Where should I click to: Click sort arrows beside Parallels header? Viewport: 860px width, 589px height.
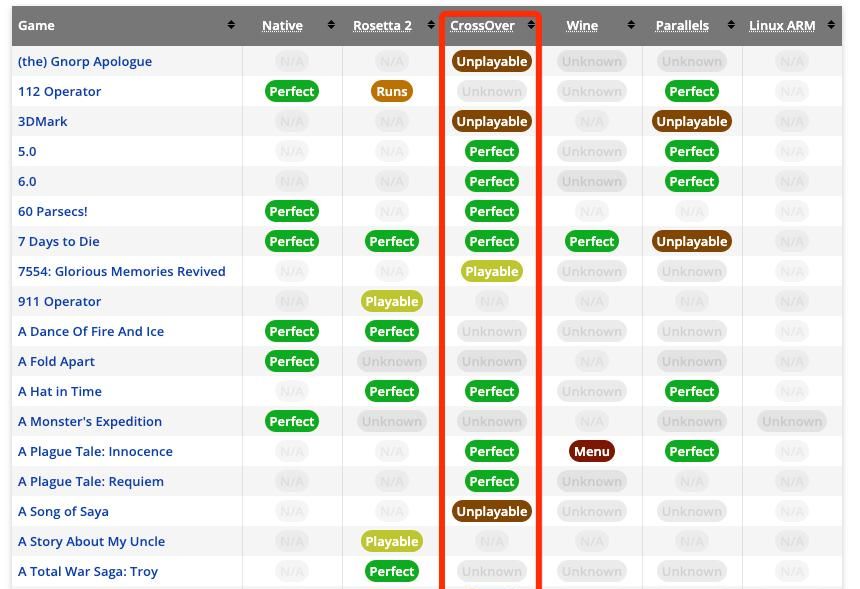[x=731, y=25]
